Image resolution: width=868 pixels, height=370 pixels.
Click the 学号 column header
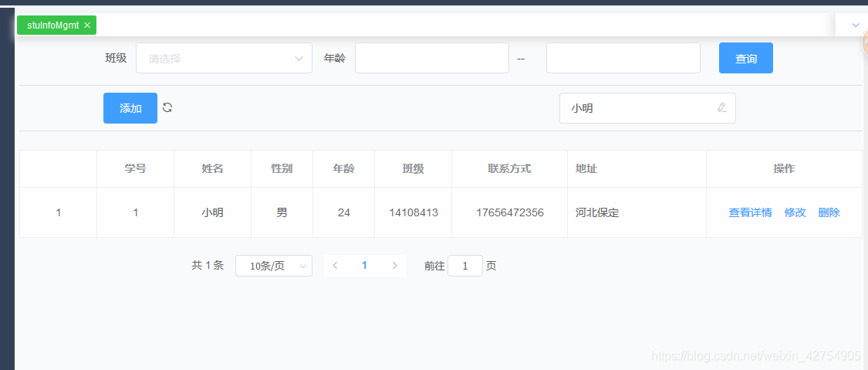pos(136,169)
